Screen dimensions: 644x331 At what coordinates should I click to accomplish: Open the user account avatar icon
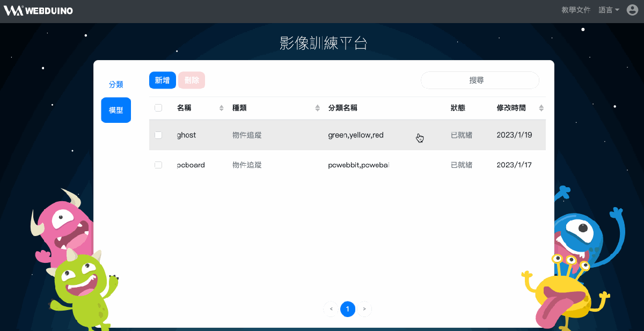click(632, 10)
